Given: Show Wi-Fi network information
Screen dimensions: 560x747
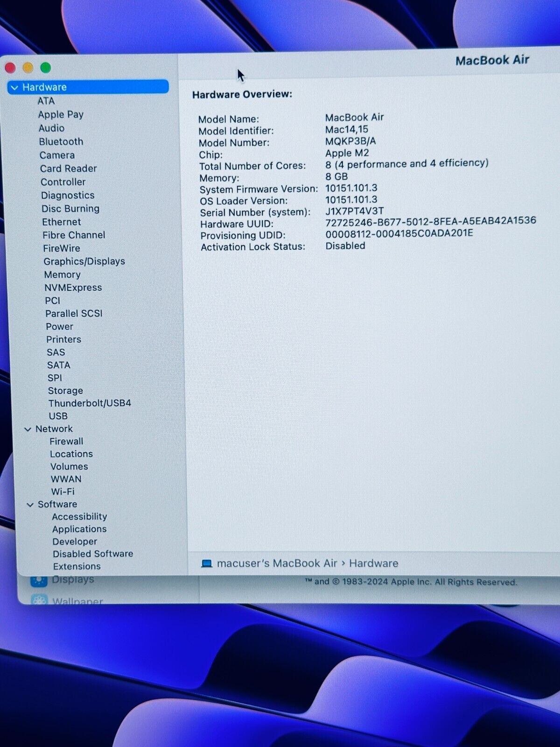Looking at the screenshot, I should (x=63, y=492).
